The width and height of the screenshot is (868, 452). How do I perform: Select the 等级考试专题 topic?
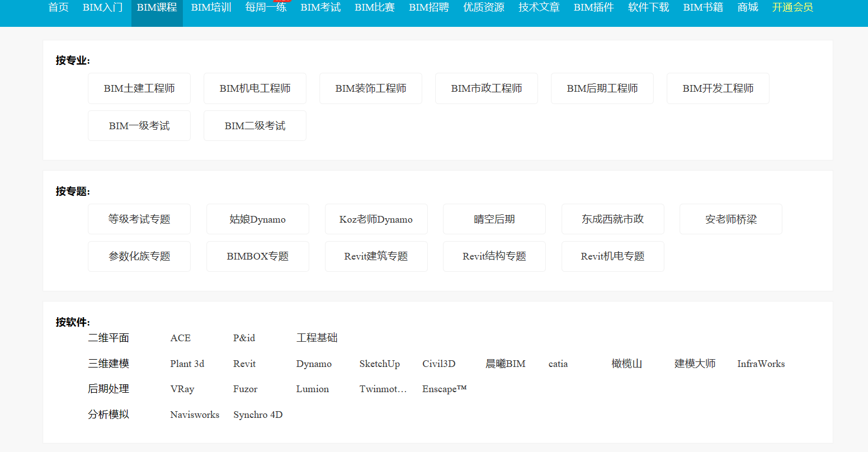[x=139, y=219]
